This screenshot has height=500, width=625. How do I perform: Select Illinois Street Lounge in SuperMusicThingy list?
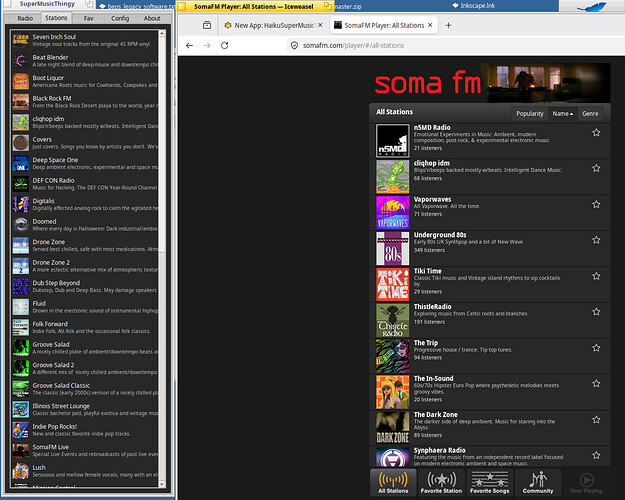pos(85,409)
